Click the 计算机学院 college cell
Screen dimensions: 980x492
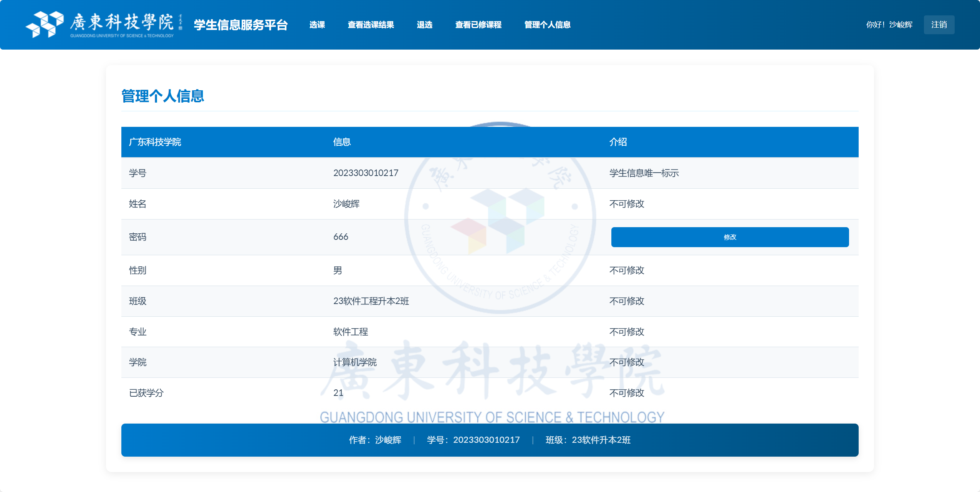355,362
